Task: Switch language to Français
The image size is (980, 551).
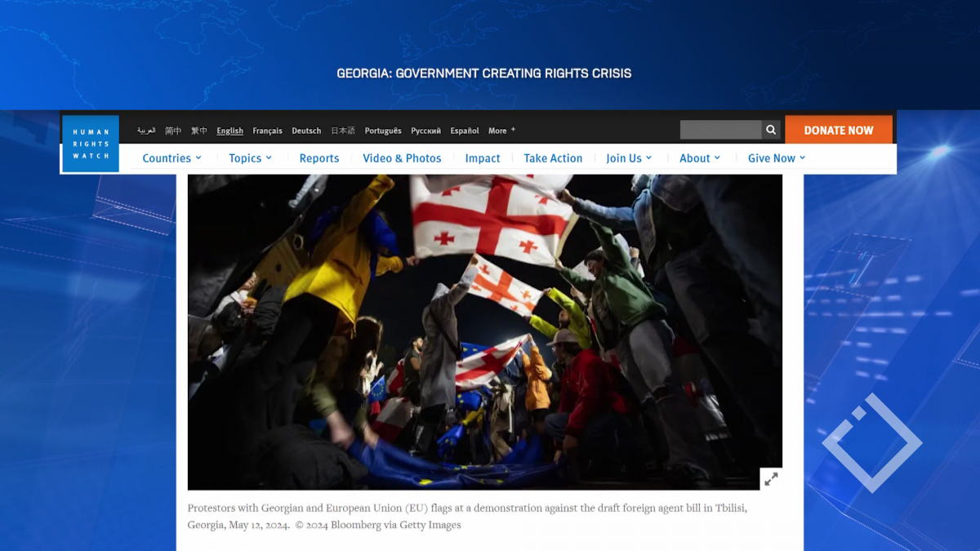Action: coord(267,131)
